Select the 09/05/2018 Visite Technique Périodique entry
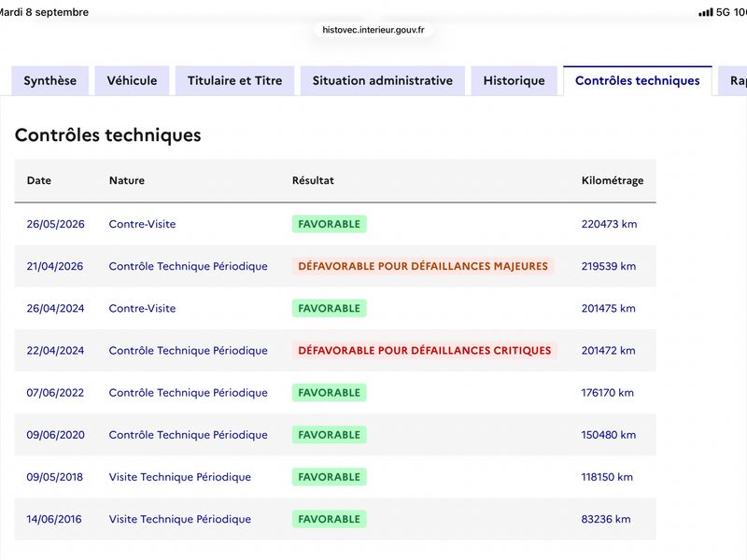 coord(335,477)
